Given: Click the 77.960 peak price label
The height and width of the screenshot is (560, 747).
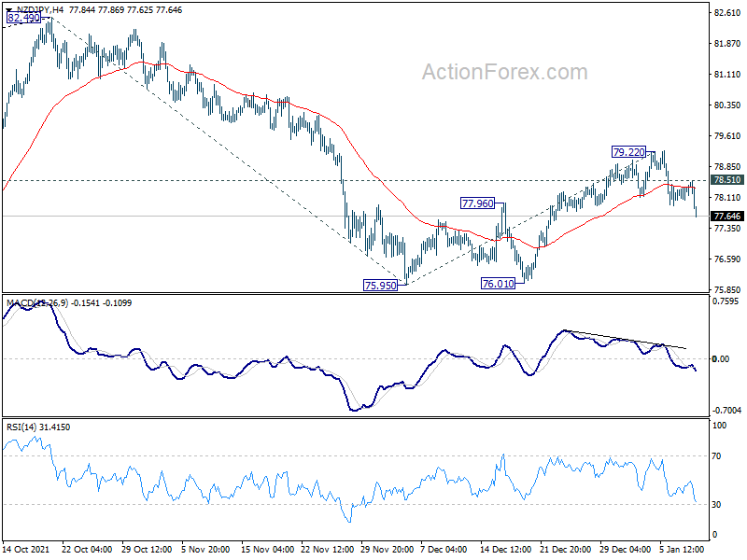Looking at the screenshot, I should (x=478, y=203).
